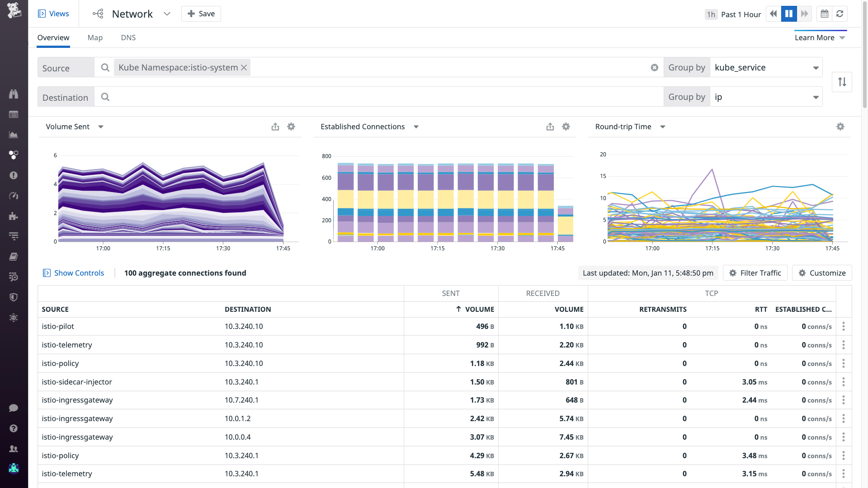Open the Logs book icon in sidebar

tap(14, 256)
